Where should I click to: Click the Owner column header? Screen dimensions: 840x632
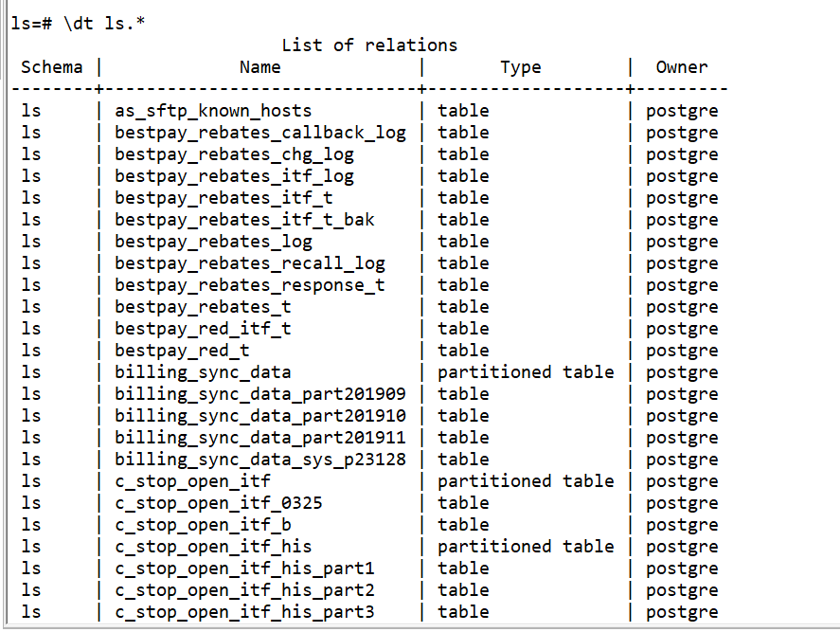[682, 67]
